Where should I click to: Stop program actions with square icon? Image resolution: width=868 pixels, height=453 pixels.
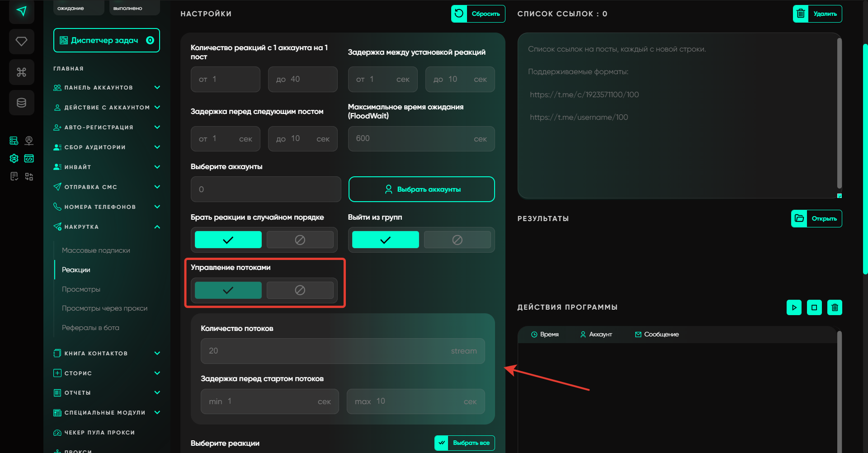pyautogui.click(x=814, y=307)
